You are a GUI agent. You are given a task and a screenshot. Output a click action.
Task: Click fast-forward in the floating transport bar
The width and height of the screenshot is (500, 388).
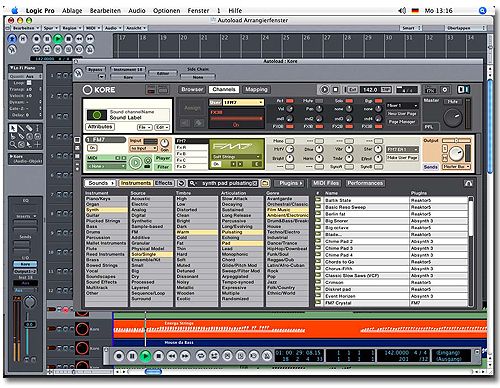click(x=185, y=356)
